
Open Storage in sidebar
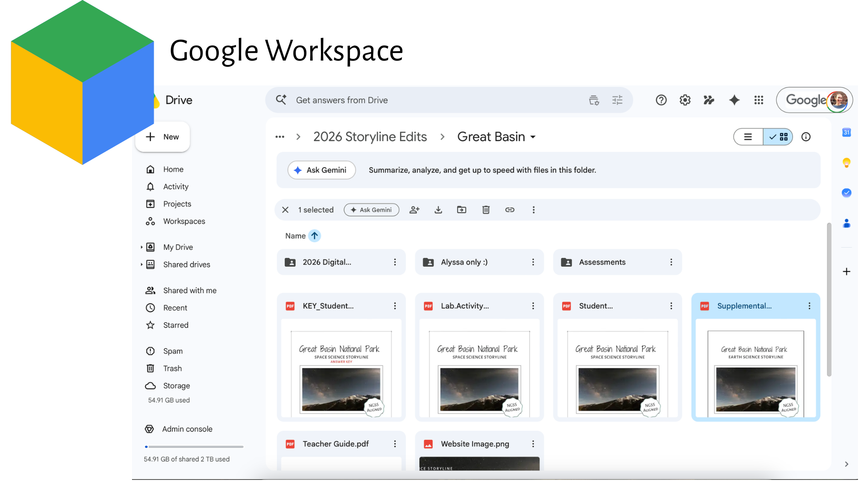(176, 386)
